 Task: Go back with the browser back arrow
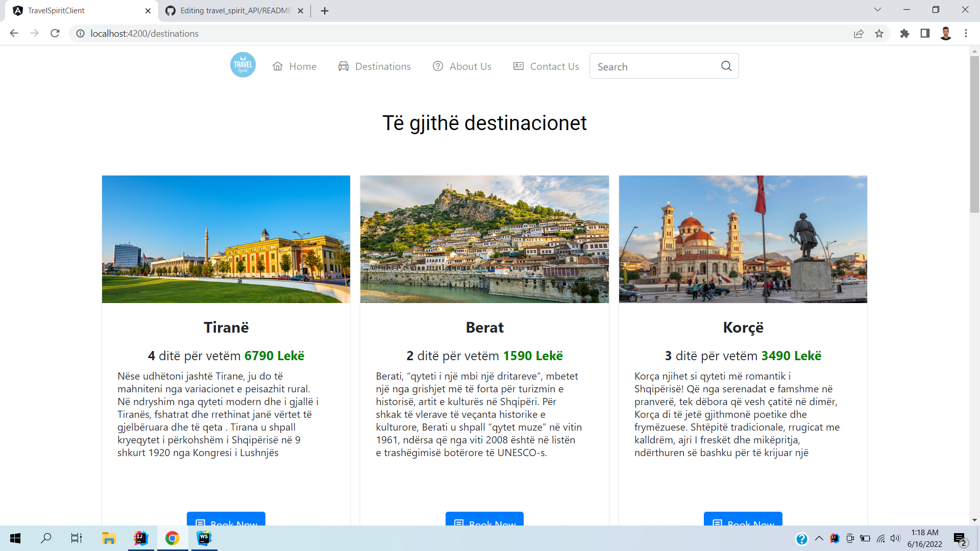point(14,33)
